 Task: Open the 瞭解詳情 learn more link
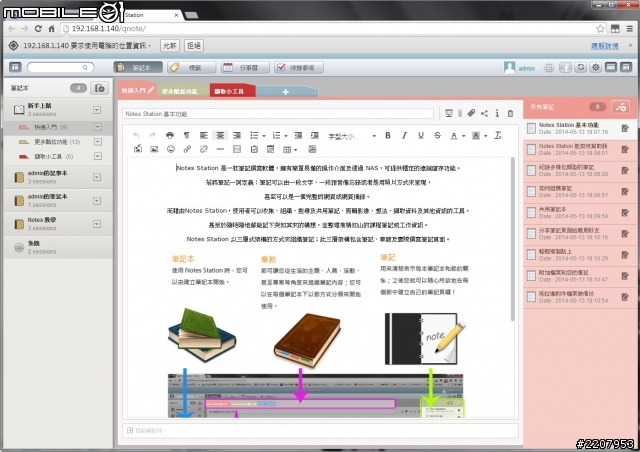click(604, 46)
